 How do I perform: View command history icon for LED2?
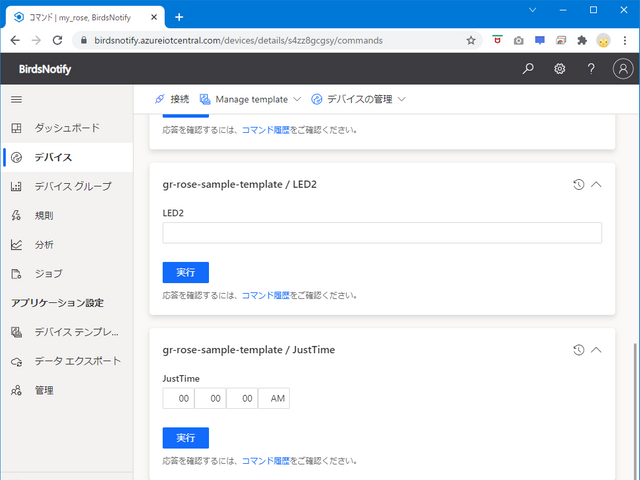click(x=578, y=184)
